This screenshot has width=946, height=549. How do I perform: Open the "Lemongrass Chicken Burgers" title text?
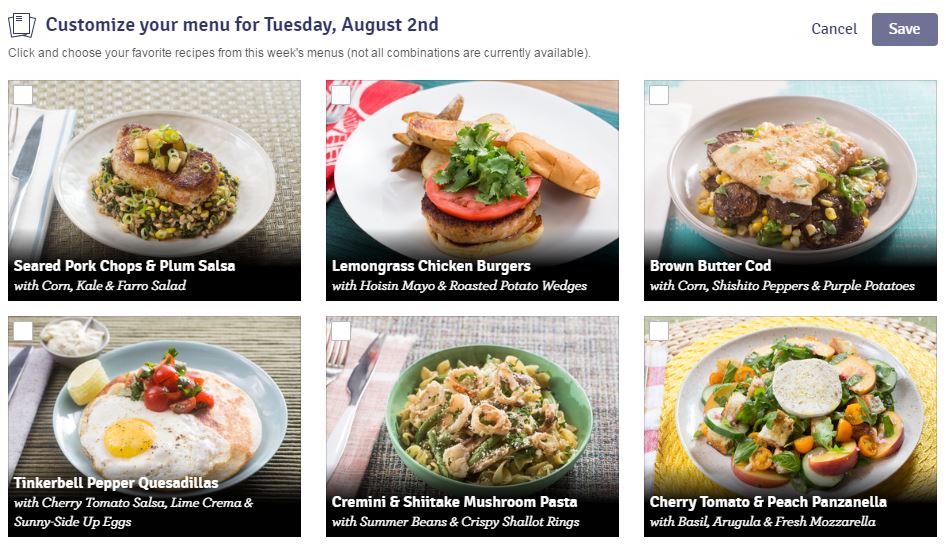tap(431, 266)
